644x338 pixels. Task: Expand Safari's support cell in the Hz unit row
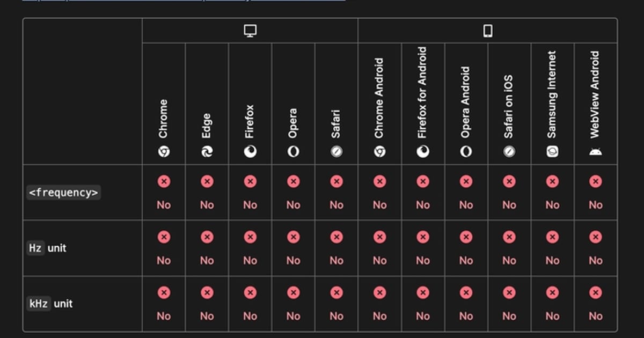pyautogui.click(x=336, y=248)
